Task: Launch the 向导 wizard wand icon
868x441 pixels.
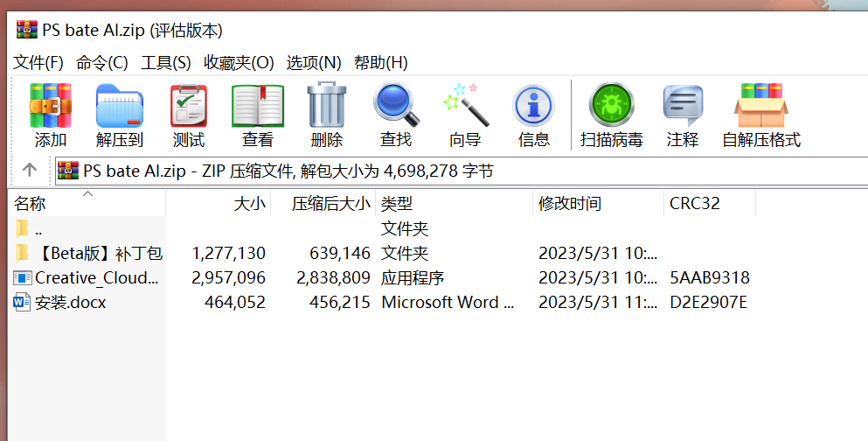Action: [466, 105]
